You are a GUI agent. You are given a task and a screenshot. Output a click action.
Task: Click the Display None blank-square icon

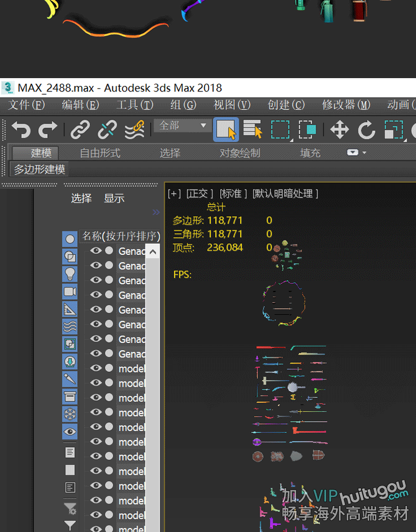[x=70, y=470]
